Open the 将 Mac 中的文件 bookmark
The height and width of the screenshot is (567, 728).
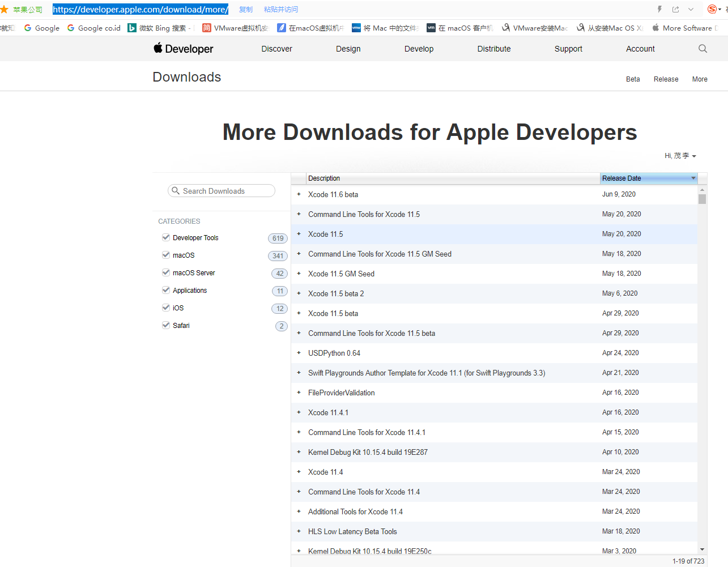pos(385,28)
